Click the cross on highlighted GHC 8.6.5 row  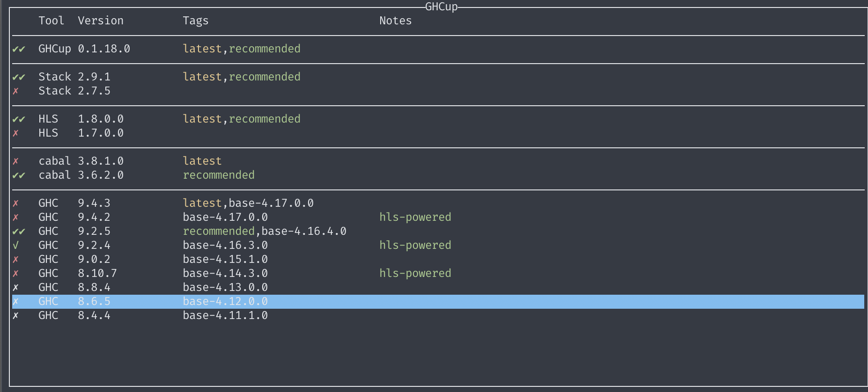pyautogui.click(x=15, y=302)
